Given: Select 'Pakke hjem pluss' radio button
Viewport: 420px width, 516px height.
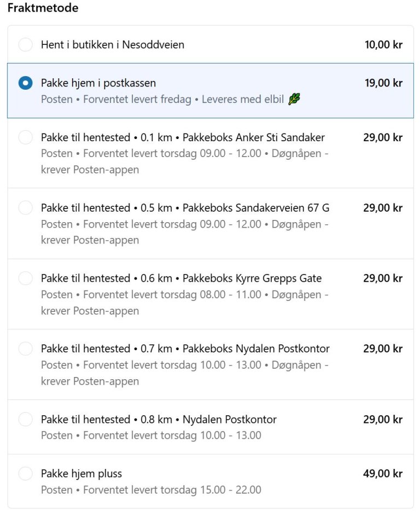Looking at the screenshot, I should click(26, 474).
